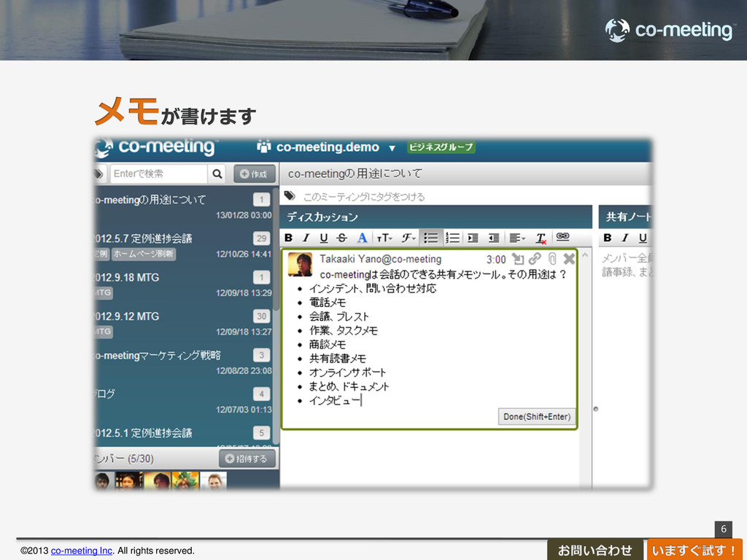The width and height of the screenshot is (747, 560).
Task: Open the blue font color picker
Action: tap(362, 238)
